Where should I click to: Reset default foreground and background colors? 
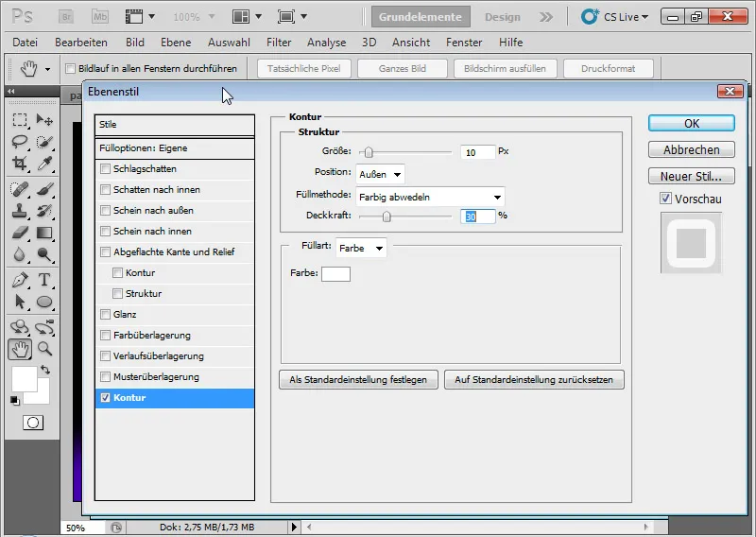tap(15, 400)
